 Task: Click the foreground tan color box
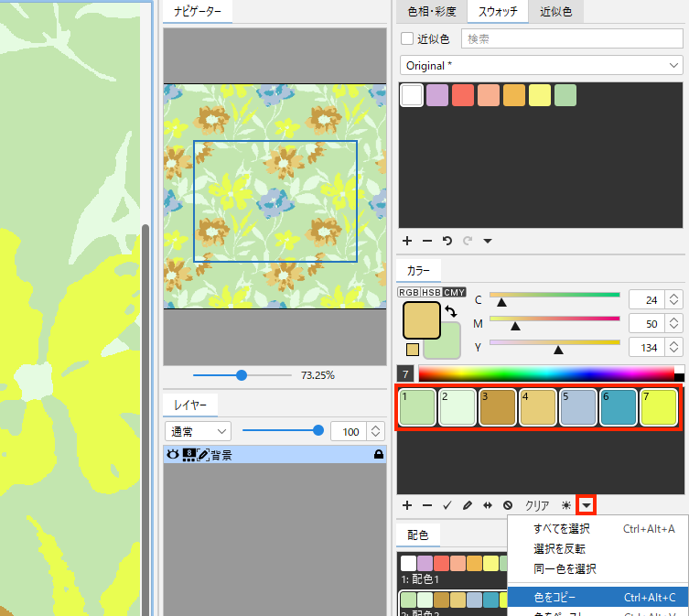(x=422, y=320)
